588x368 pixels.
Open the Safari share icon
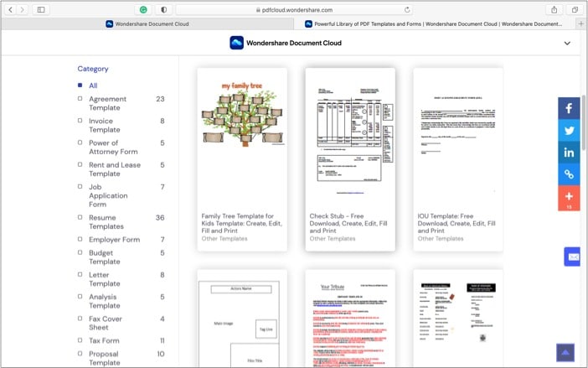(x=554, y=10)
